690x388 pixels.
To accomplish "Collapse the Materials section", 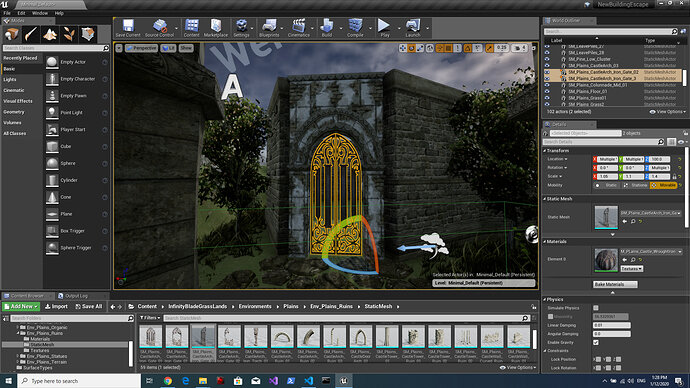I will tap(544, 242).
